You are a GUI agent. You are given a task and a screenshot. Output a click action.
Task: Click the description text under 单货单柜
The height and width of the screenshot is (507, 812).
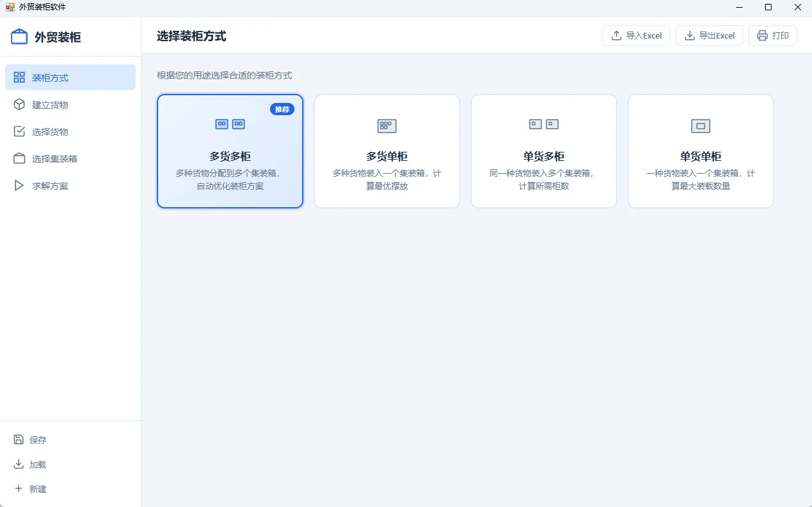[701, 180]
